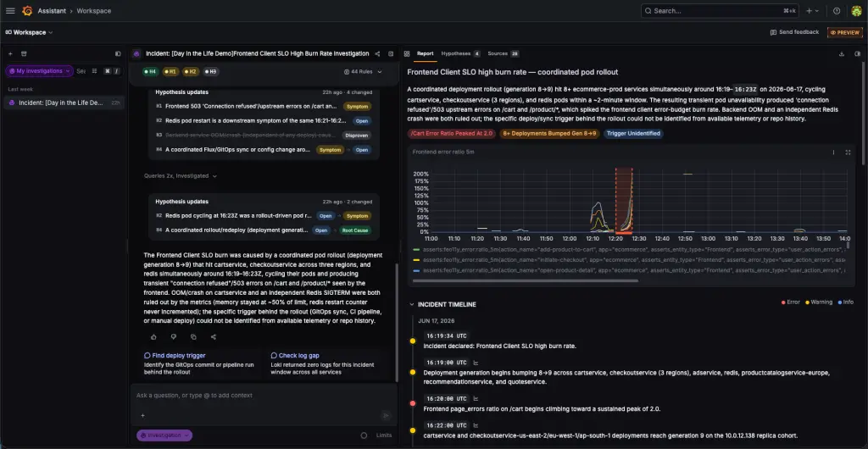This screenshot has width=868, height=449.
Task: Focus the Ask a question chat input
Action: coord(264,396)
